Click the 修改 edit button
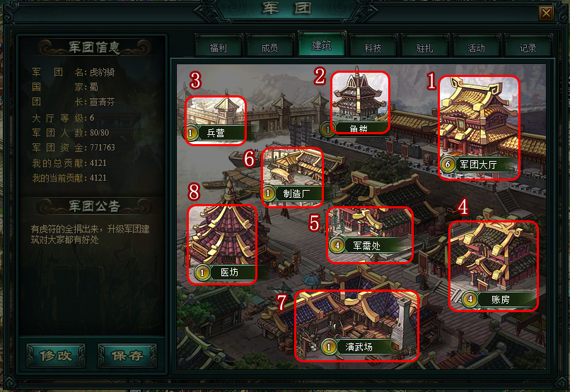 click(x=56, y=356)
